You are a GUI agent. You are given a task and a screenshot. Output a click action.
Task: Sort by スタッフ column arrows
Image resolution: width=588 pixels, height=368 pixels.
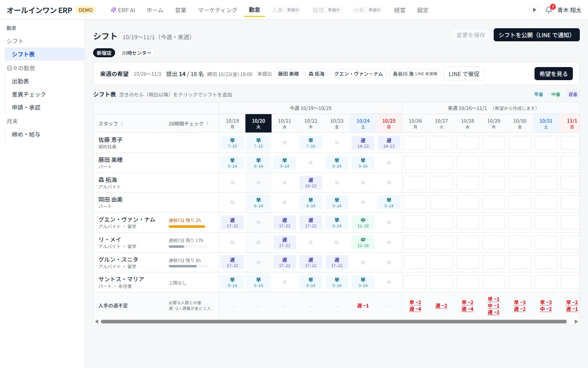(122, 123)
